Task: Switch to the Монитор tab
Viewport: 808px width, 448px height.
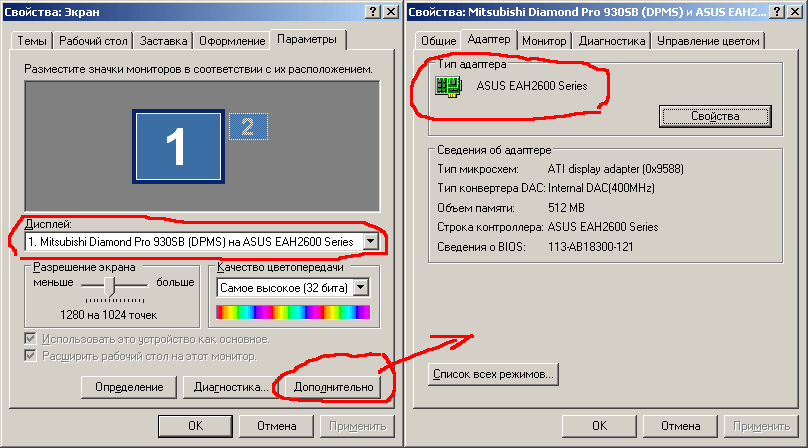Action: pyautogui.click(x=544, y=41)
